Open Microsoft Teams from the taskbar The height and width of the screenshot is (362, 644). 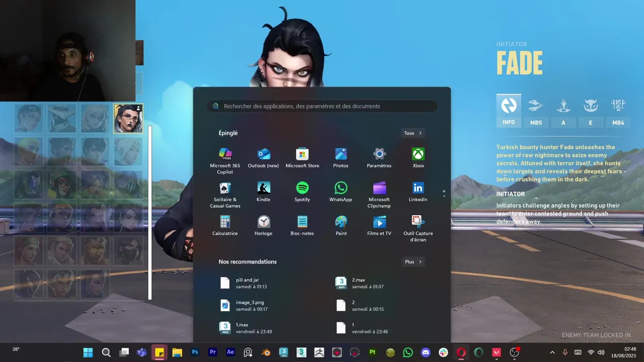141,352
